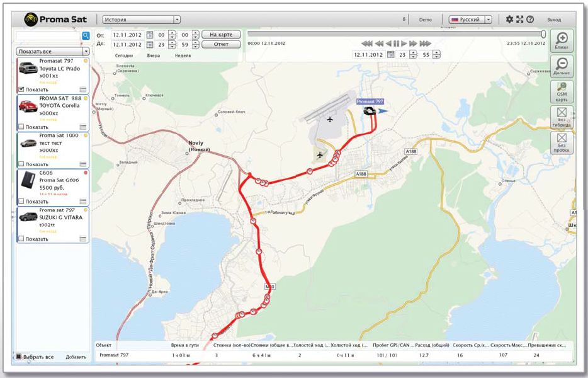Select Toyota LC Prado car thumbnail

click(28, 67)
